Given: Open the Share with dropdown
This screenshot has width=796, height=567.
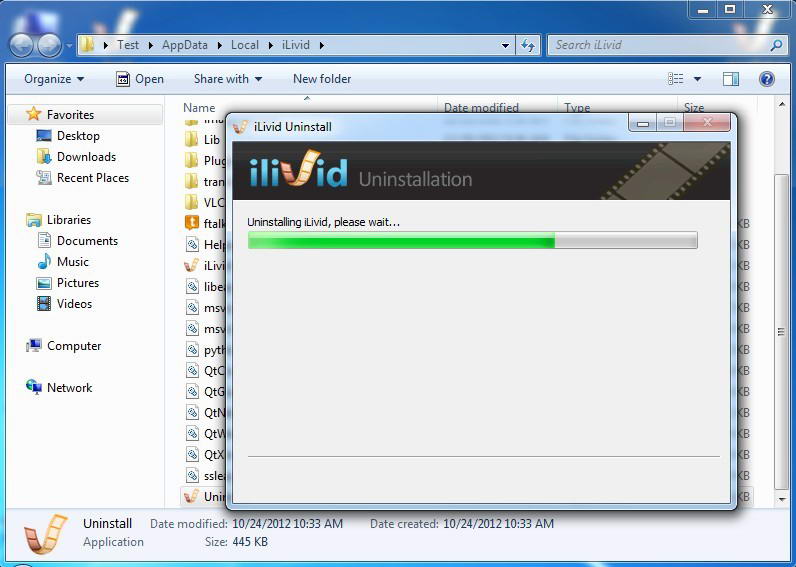Looking at the screenshot, I should point(228,79).
